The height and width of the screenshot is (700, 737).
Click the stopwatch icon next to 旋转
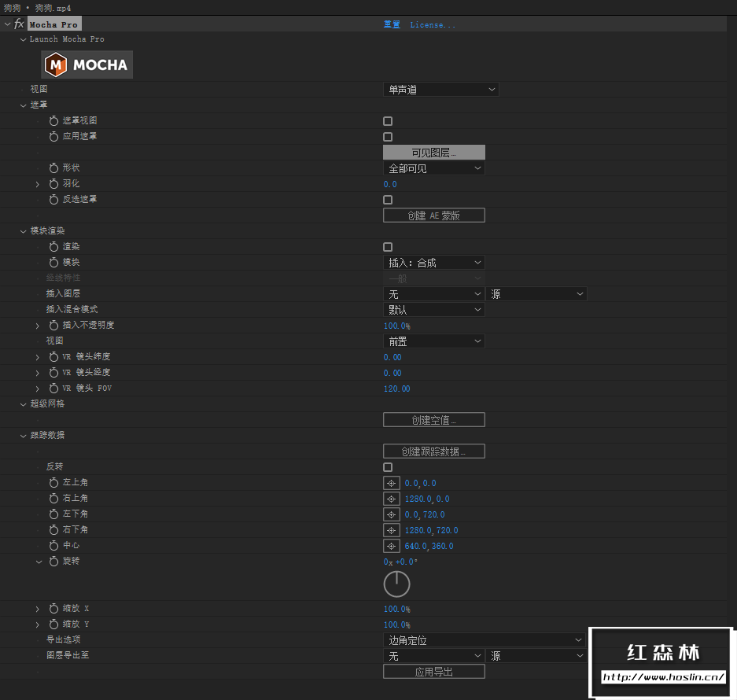53,561
